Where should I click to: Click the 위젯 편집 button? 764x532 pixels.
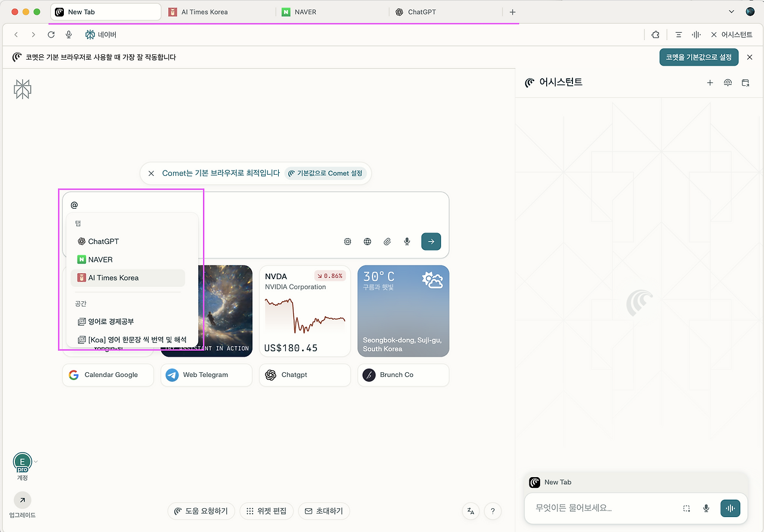(x=267, y=511)
